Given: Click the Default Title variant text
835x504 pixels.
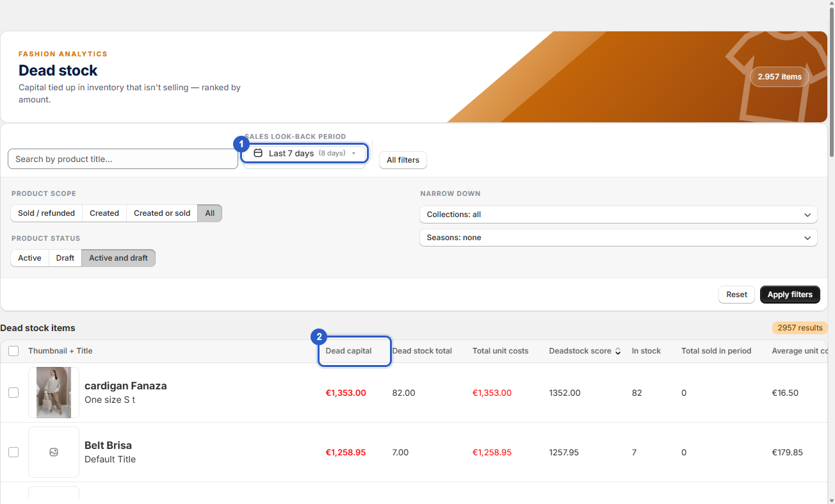Looking at the screenshot, I should 110,459.
